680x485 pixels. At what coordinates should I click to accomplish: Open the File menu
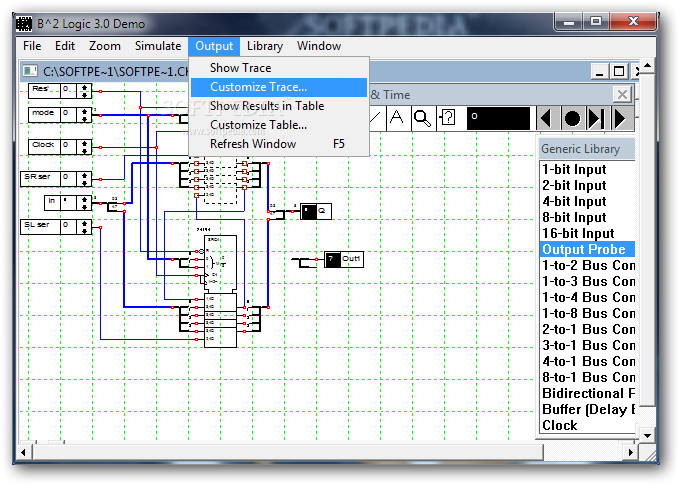pos(32,46)
